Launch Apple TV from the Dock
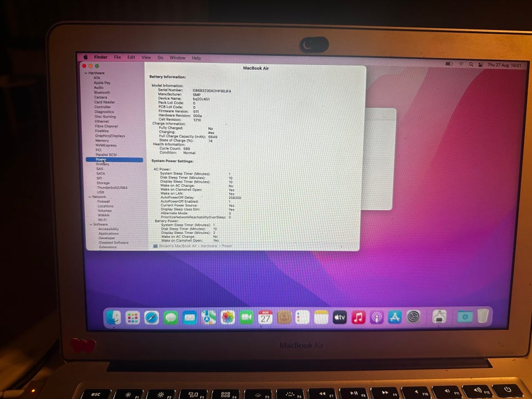532x399 pixels. point(340,317)
